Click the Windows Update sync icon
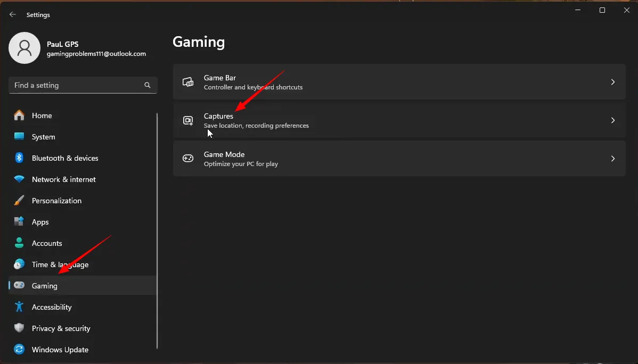The width and height of the screenshot is (638, 364). (x=19, y=350)
